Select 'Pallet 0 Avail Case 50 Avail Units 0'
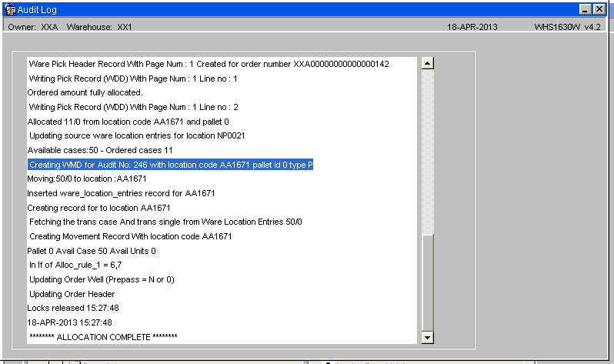Viewport: 614px width, 364px height. click(x=92, y=251)
